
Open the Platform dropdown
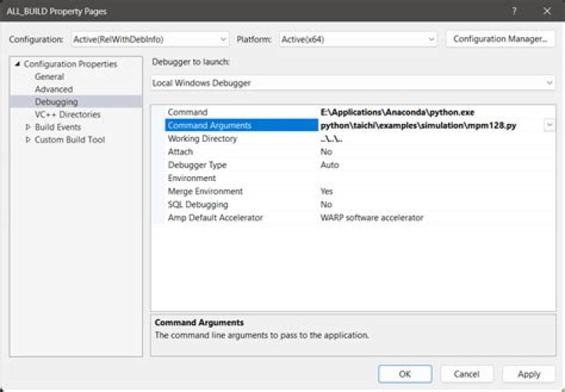coord(358,39)
